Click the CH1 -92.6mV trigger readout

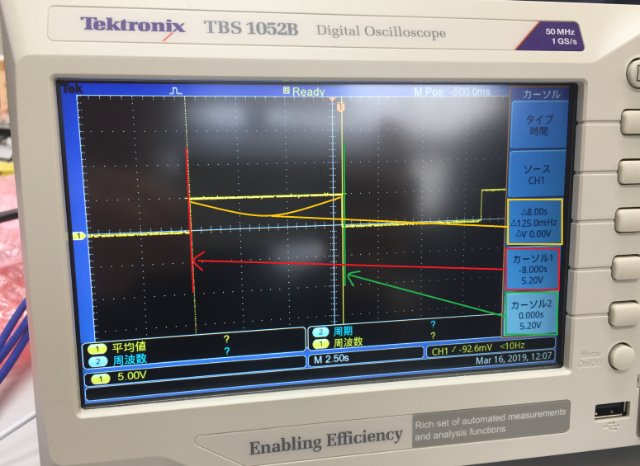point(462,349)
